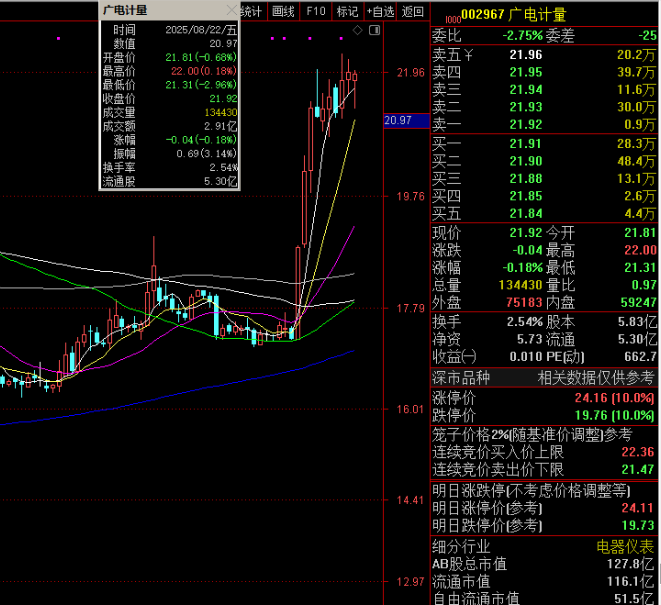Select the 卖二 price 21.93

coord(526,107)
